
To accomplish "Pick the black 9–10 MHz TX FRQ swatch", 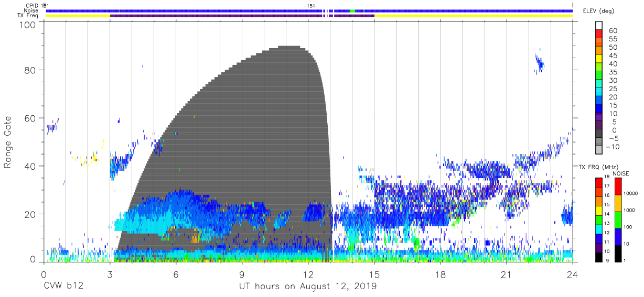I will (x=598, y=257).
